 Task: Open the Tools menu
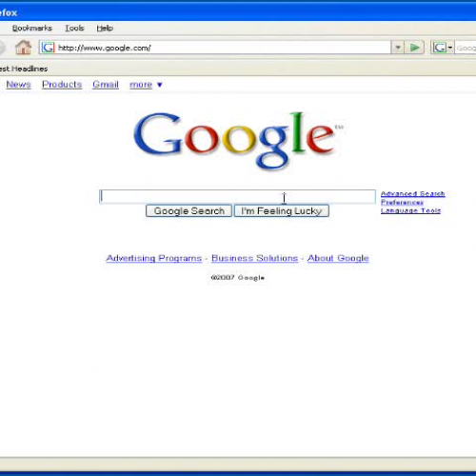point(74,29)
